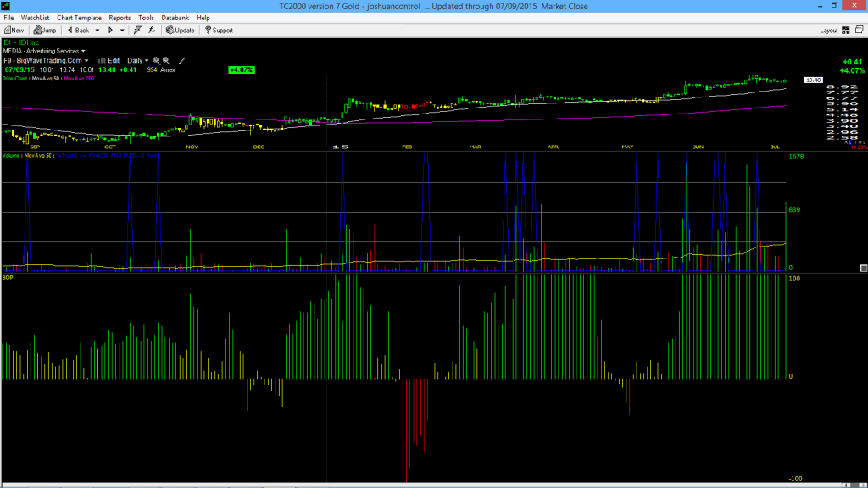The width and height of the screenshot is (868, 488).
Task: Click the IDI - IDI Inc symbol title
Action: pos(21,42)
